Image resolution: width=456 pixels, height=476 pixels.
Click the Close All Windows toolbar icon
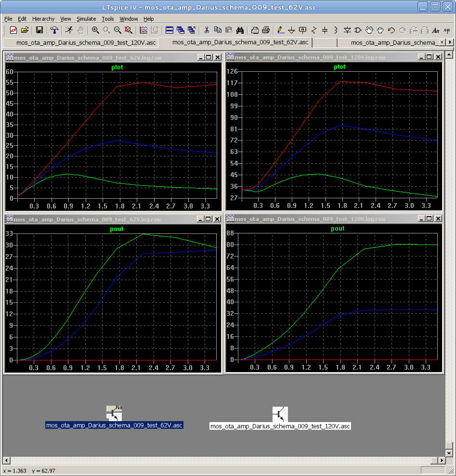pos(191,30)
